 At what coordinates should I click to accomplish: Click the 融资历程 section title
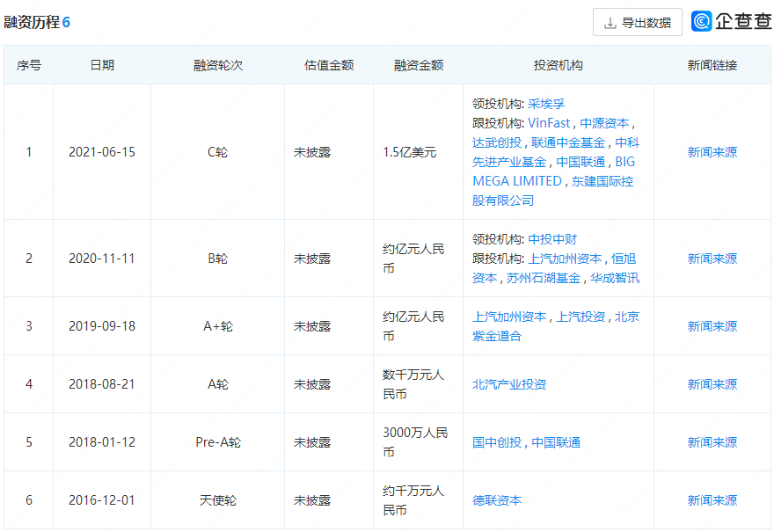pos(32,22)
